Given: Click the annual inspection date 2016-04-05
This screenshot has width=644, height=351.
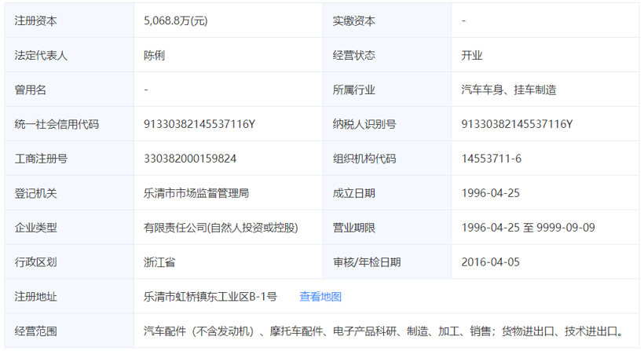Looking at the screenshot, I should click(x=491, y=262).
